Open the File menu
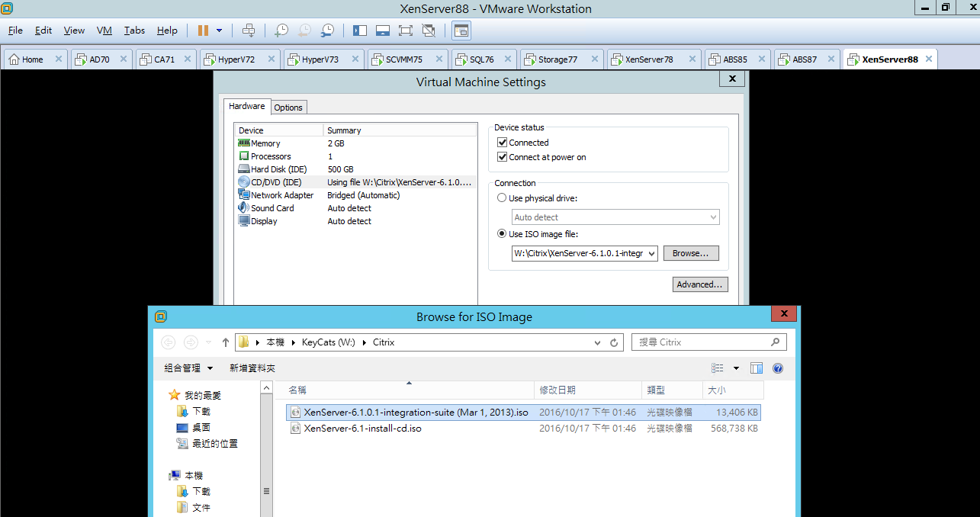This screenshot has height=517, width=980. pos(15,31)
